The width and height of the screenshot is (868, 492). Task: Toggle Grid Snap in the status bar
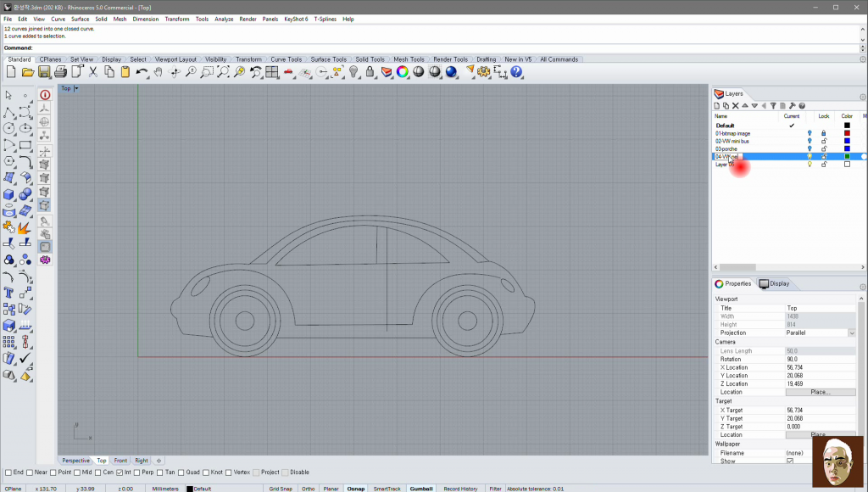click(281, 489)
